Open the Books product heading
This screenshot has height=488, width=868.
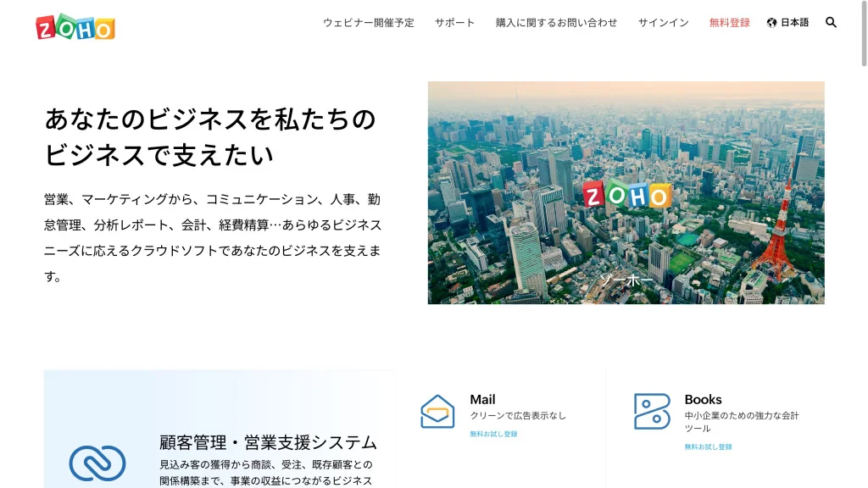click(x=703, y=399)
